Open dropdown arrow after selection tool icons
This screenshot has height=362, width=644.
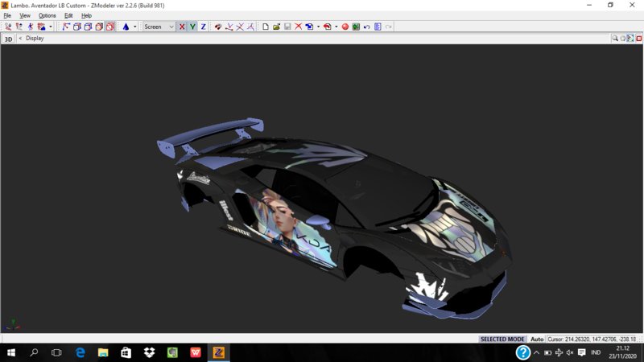pyautogui.click(x=51, y=27)
